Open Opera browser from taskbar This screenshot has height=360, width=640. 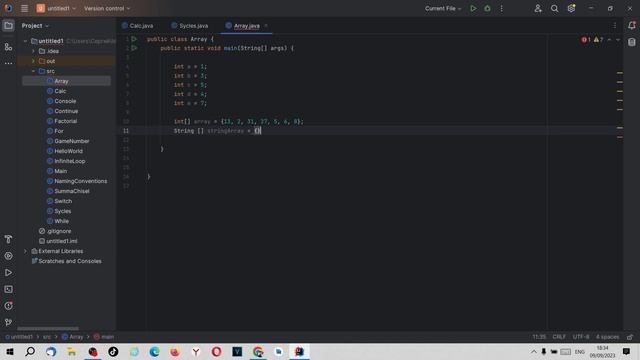tap(217, 352)
